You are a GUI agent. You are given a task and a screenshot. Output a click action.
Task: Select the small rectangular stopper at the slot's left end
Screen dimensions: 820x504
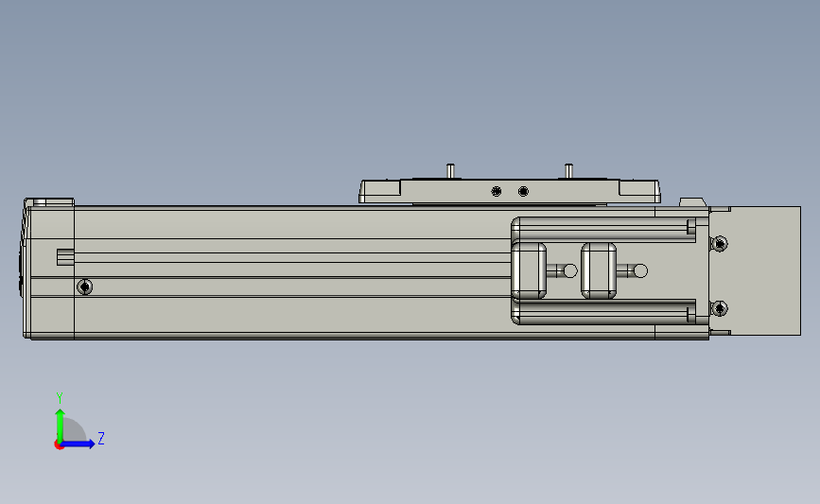(x=65, y=257)
